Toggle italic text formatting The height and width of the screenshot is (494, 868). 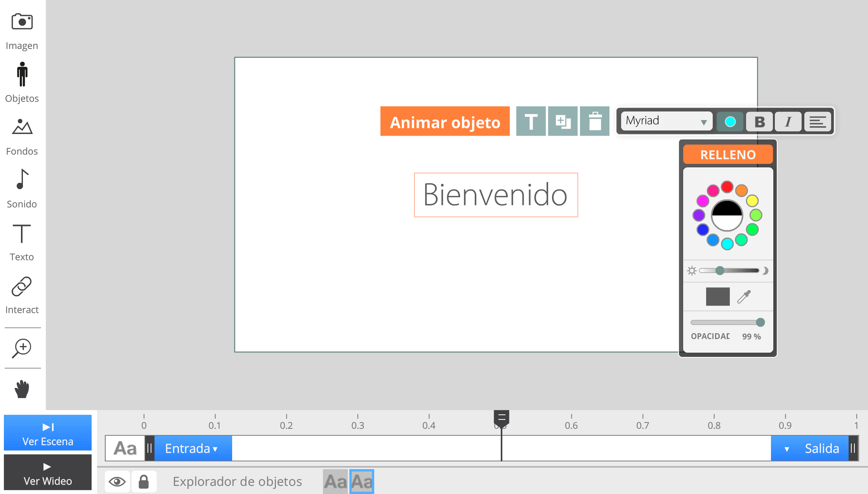(788, 122)
